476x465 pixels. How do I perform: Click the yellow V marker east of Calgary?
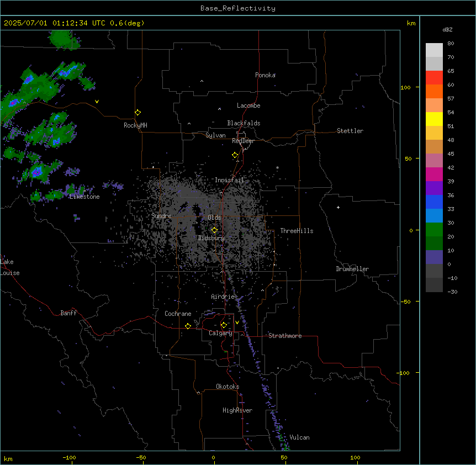tap(237, 323)
